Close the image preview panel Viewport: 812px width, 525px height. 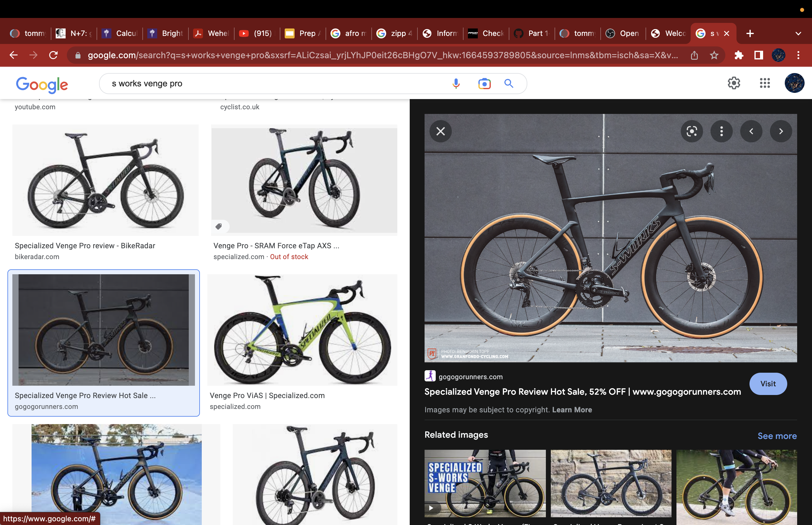(441, 131)
